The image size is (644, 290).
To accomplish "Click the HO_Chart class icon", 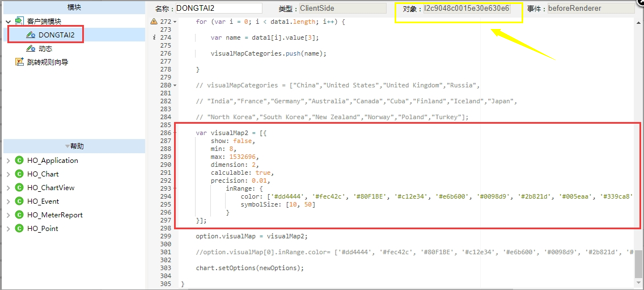I will point(19,174).
